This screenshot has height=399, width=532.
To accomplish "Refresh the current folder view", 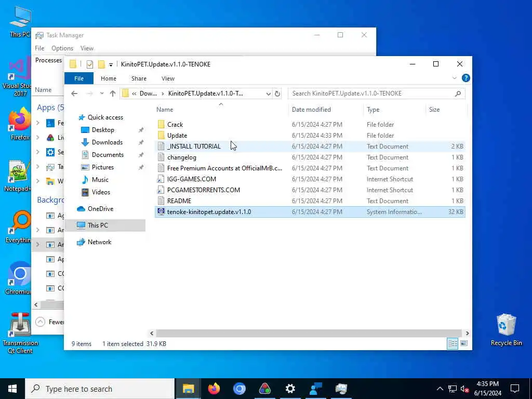I will [x=277, y=94].
